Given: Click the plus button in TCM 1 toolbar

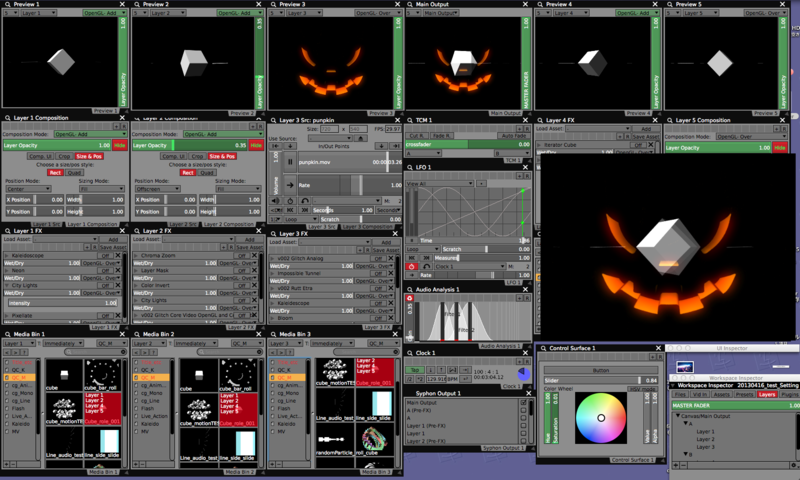Looking at the screenshot, I should [519, 129].
